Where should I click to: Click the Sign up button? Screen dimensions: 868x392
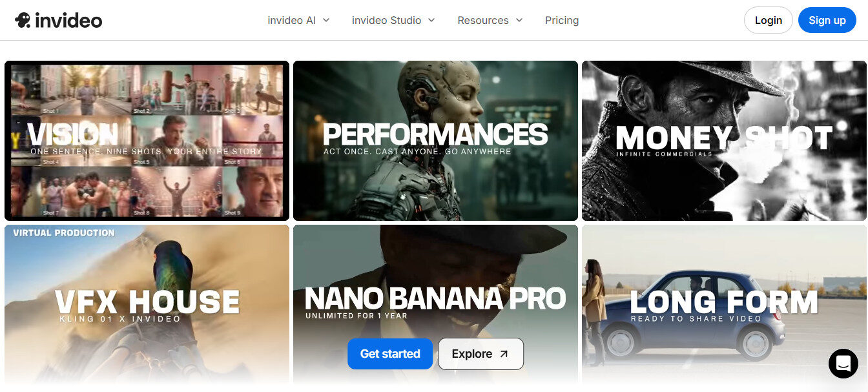tap(827, 20)
